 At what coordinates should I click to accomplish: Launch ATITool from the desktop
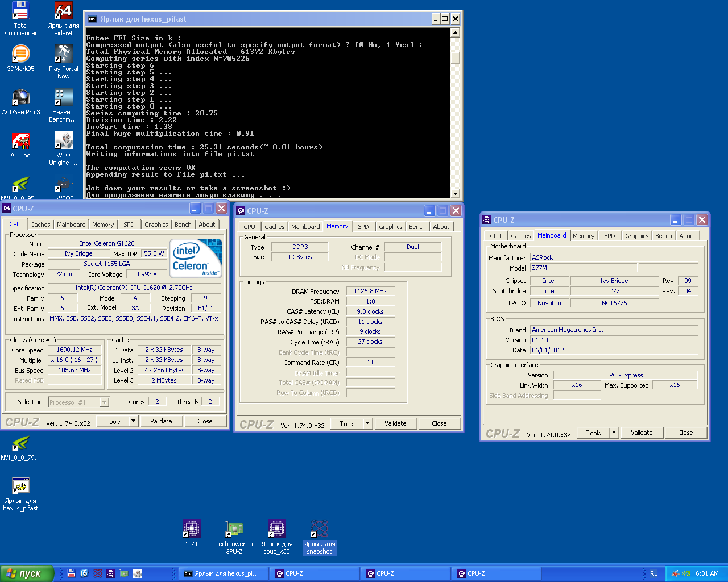tap(20, 145)
